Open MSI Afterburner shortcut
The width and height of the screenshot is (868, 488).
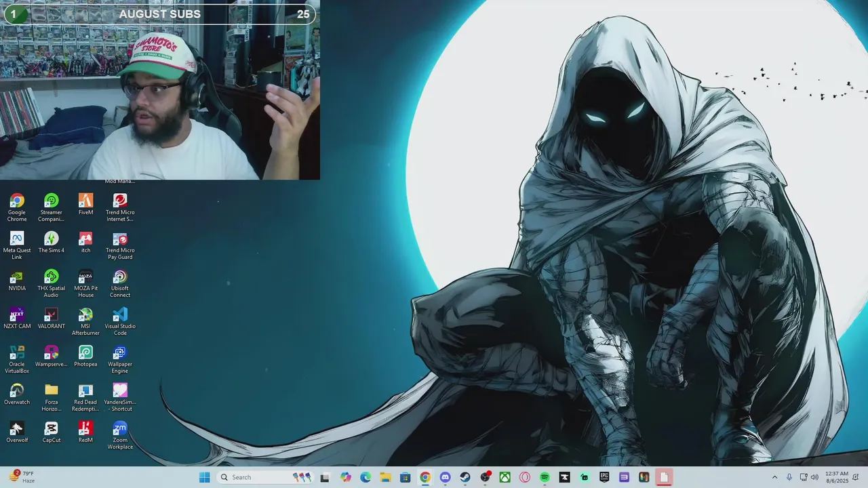85,321
